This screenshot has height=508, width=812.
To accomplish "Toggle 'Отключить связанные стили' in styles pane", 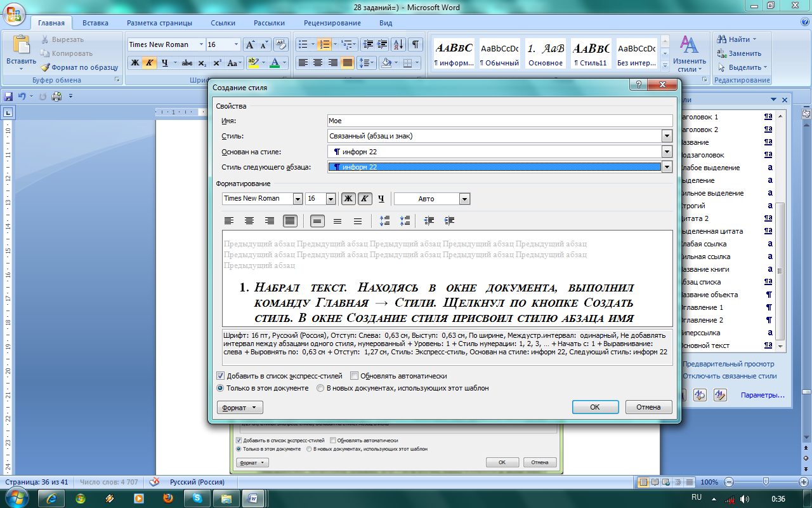I will (x=730, y=376).
